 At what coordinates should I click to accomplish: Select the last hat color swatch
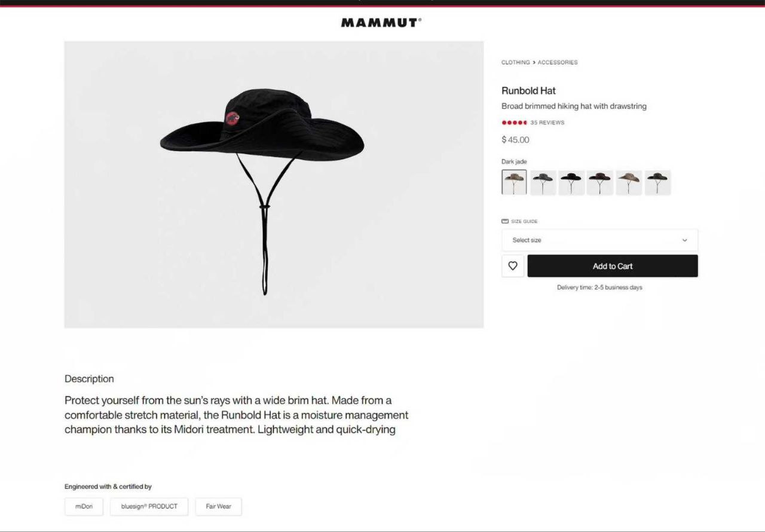[657, 182]
